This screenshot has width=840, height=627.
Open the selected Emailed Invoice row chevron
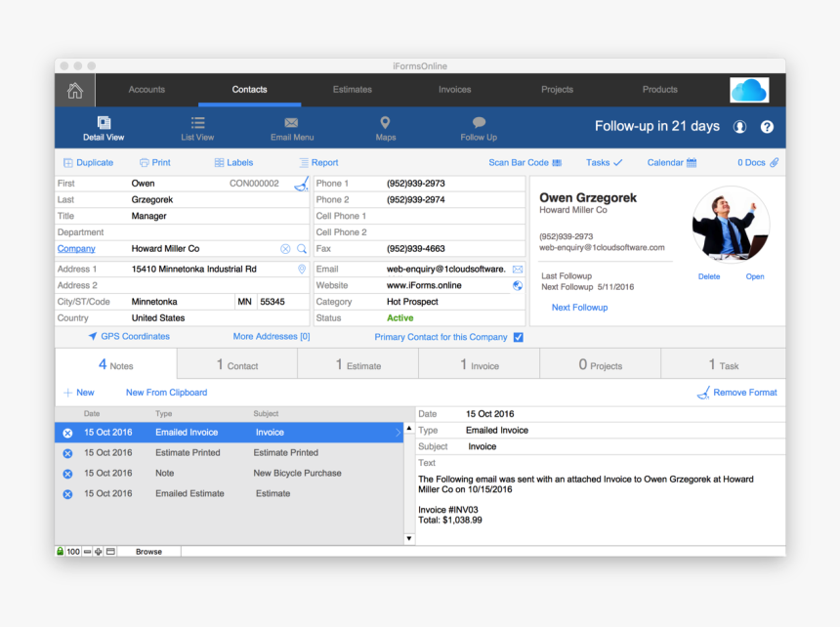click(399, 433)
